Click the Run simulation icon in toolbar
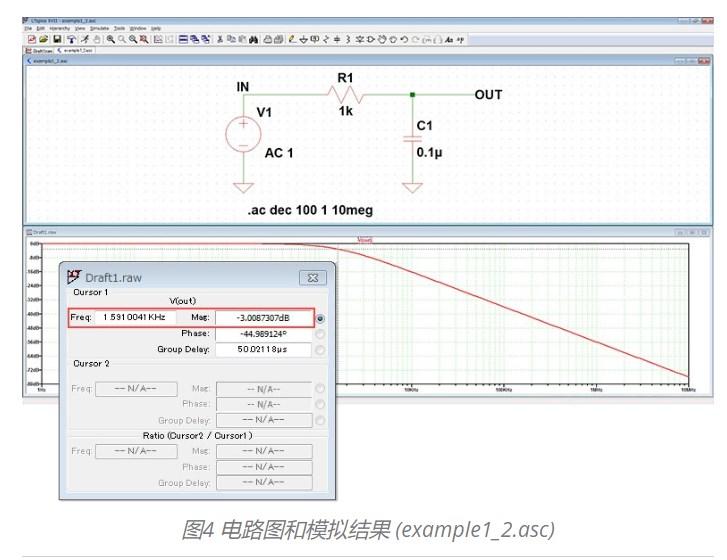727x560 pixels. 85,39
